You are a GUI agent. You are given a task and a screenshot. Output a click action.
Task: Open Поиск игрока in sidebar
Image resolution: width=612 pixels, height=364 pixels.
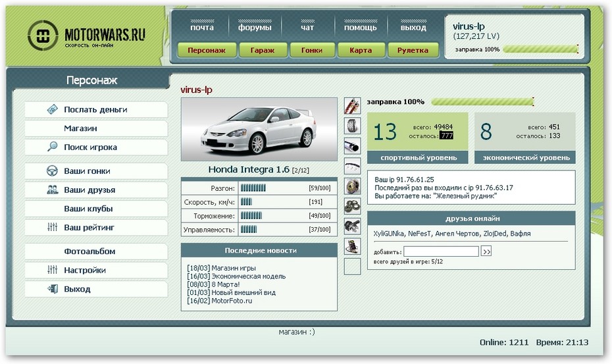pos(96,147)
